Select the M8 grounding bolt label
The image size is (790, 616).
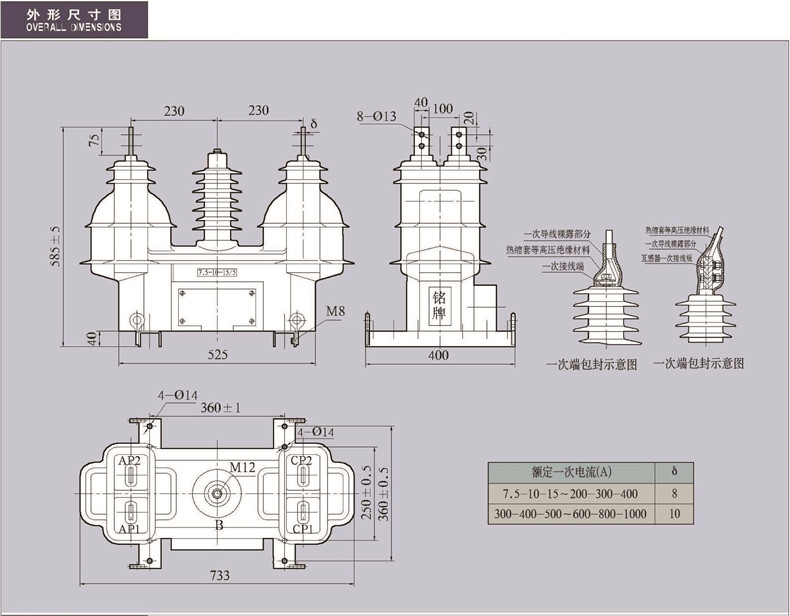pos(334,311)
